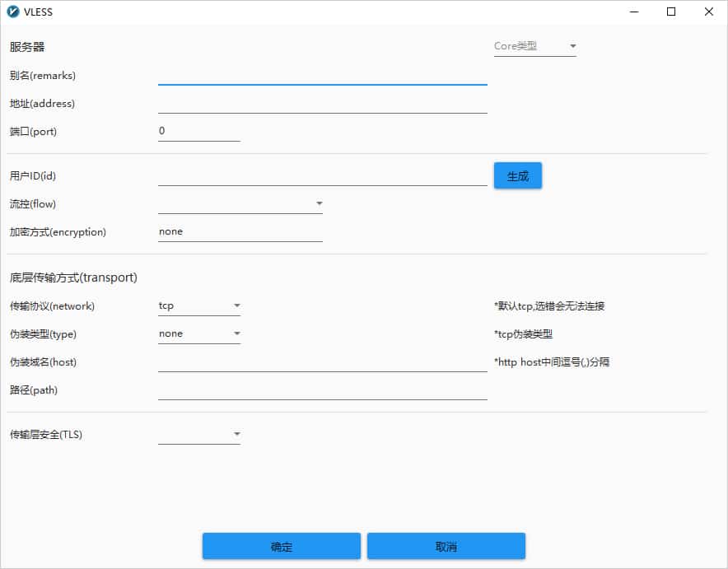Screen dimensions: 728x569
Task: Click the VLESS logo in the title bar
Action: click(x=14, y=12)
